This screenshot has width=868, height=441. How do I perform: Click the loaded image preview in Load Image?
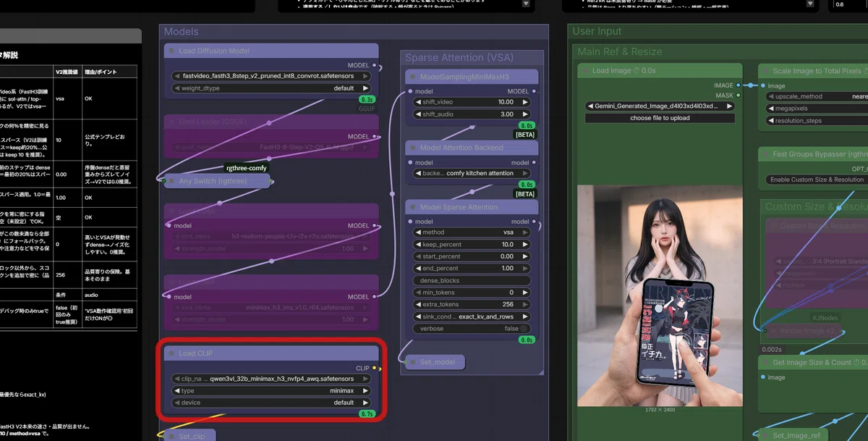tap(660, 295)
